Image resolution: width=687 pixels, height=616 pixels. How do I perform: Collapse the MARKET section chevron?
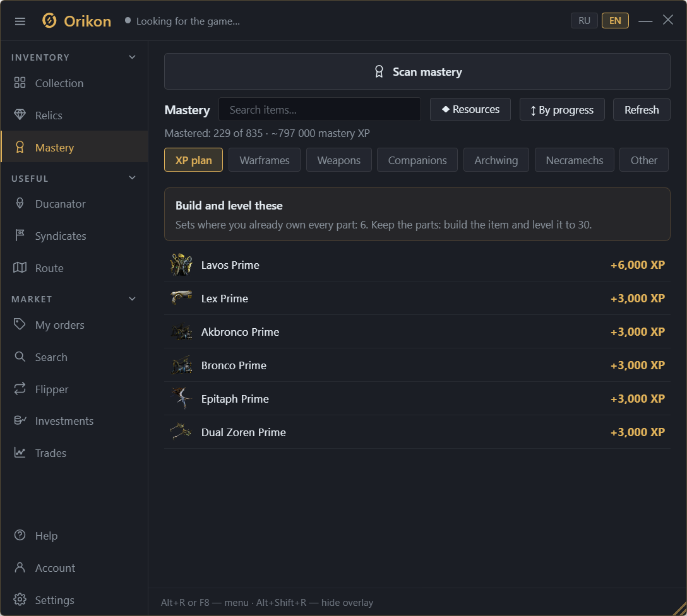[x=132, y=299]
